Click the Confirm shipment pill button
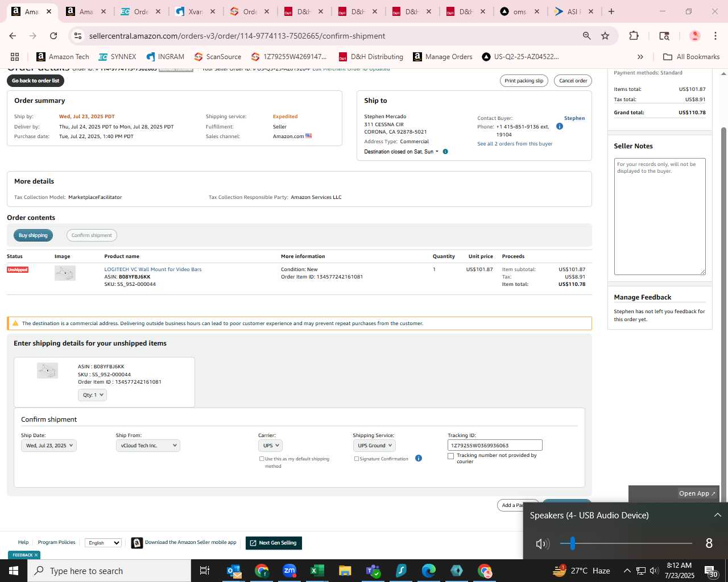Viewport: 728px width, 582px height. tap(92, 235)
